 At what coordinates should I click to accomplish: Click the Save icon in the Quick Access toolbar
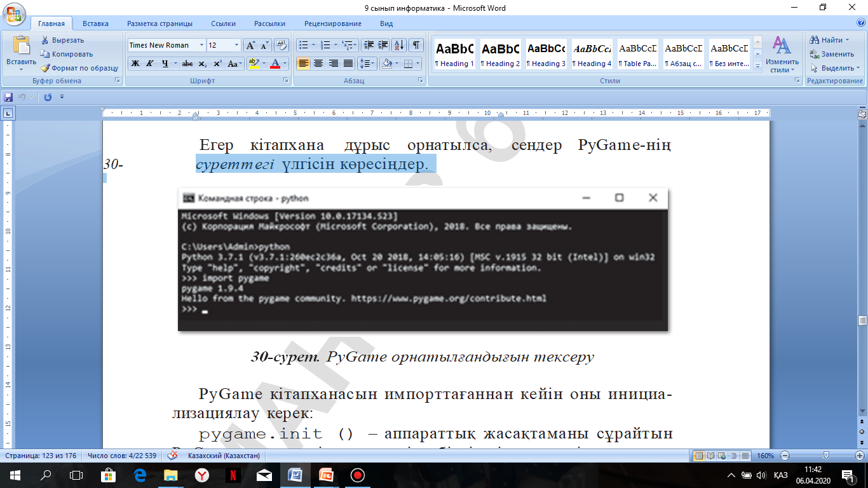(x=8, y=97)
